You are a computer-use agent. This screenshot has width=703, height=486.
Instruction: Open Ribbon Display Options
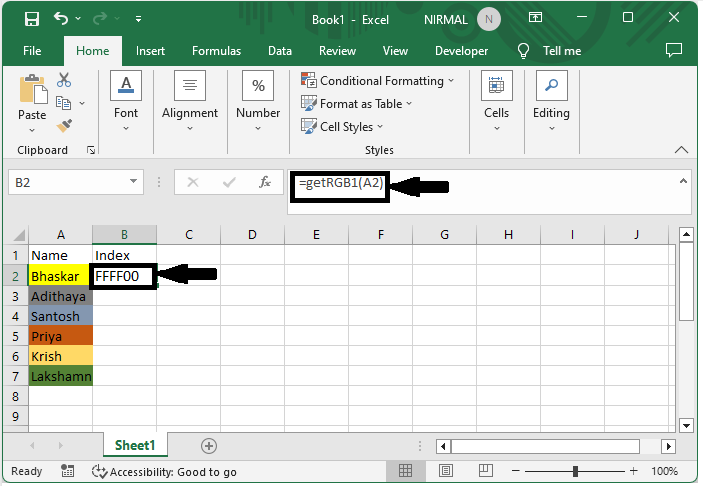point(535,18)
